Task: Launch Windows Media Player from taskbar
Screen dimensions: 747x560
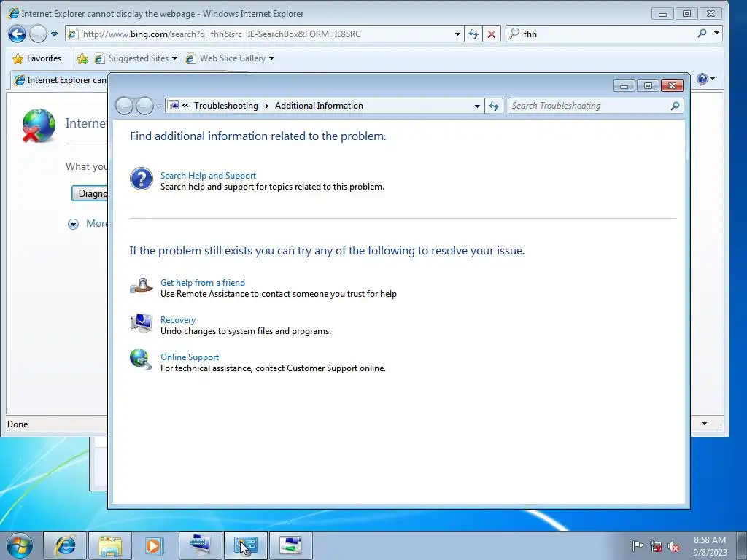Action: click(155, 545)
